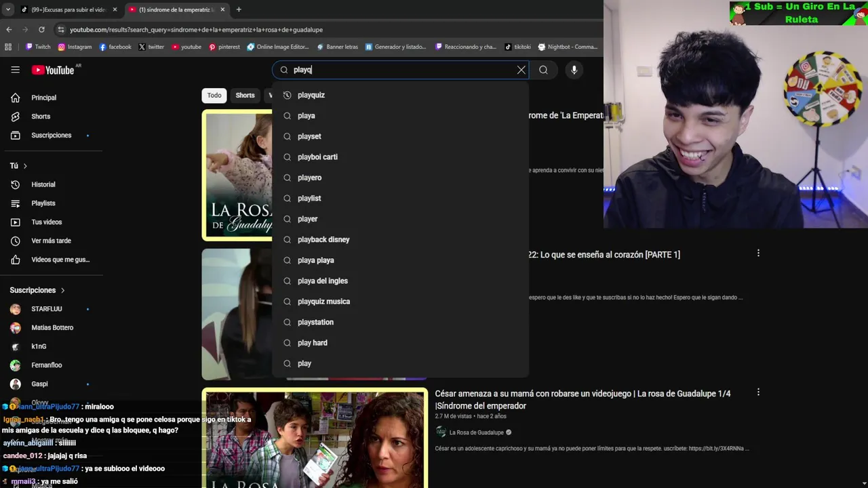Open the Generador y listado bookmark
The image size is (868, 488).
[396, 47]
